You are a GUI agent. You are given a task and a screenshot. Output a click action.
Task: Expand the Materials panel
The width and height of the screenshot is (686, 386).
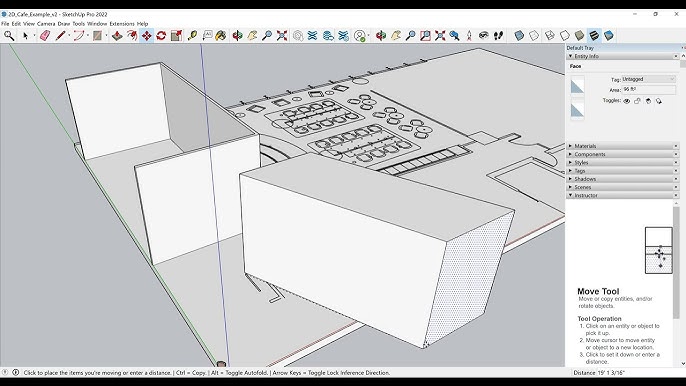point(570,146)
